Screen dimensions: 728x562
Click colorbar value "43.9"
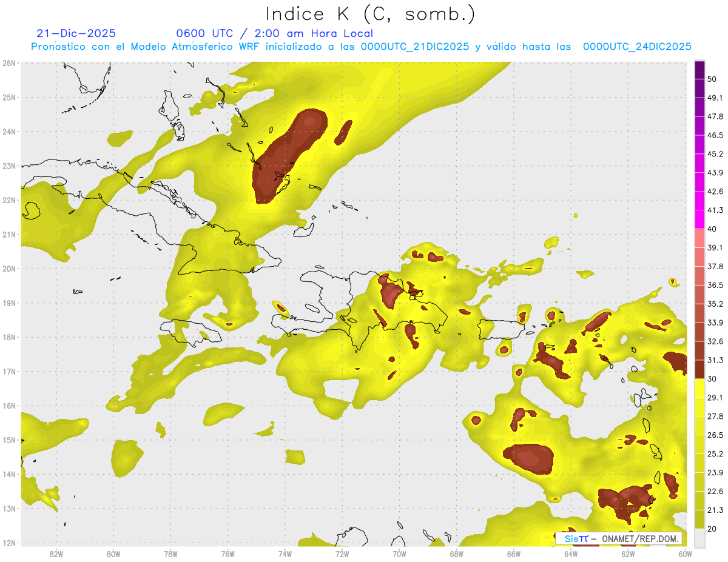(715, 173)
